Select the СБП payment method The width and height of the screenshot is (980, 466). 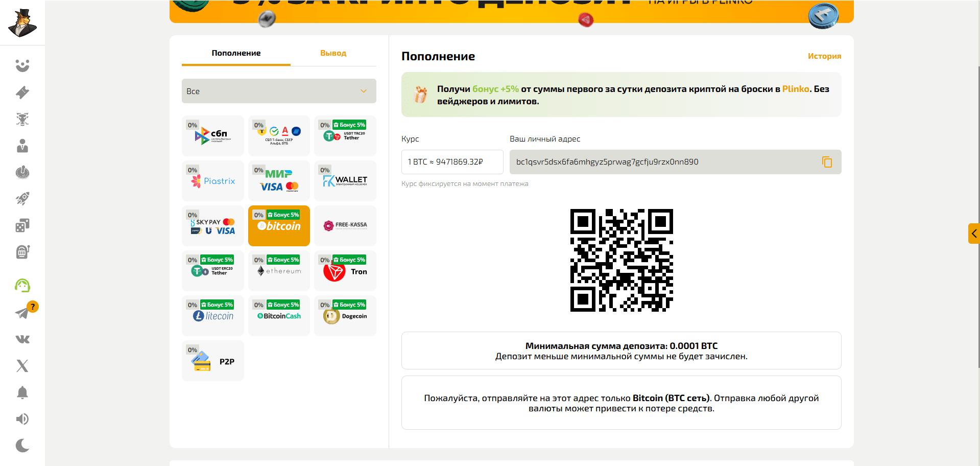tap(213, 136)
